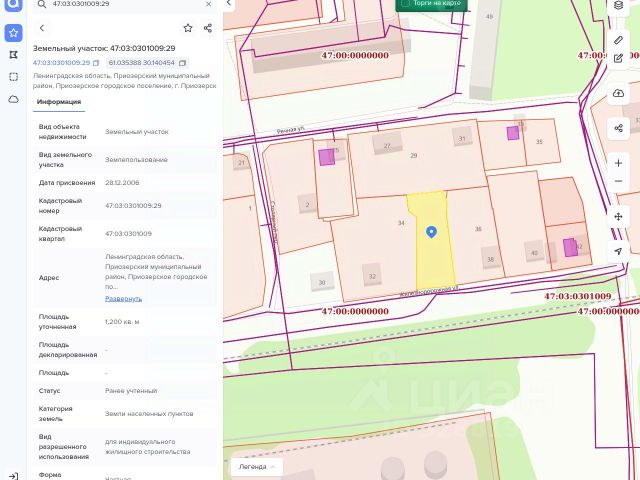Click building 40 on the map
The height and width of the screenshot is (480, 640).
534,252
